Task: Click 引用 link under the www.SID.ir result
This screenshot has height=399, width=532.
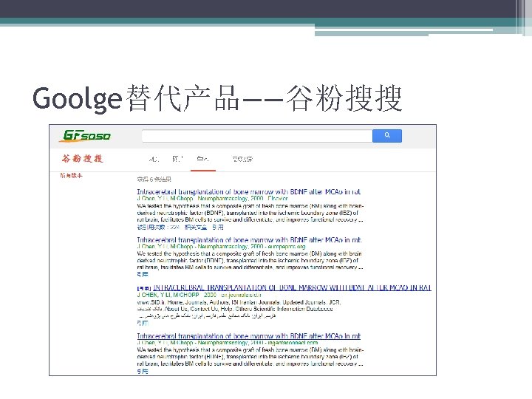Action: [143, 323]
